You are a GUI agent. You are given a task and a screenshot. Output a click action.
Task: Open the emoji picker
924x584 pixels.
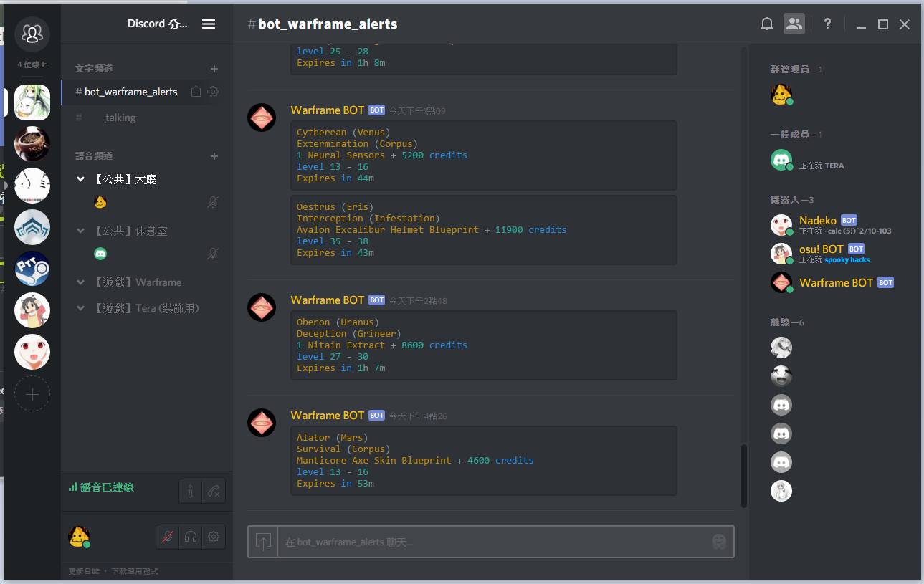pyautogui.click(x=719, y=542)
